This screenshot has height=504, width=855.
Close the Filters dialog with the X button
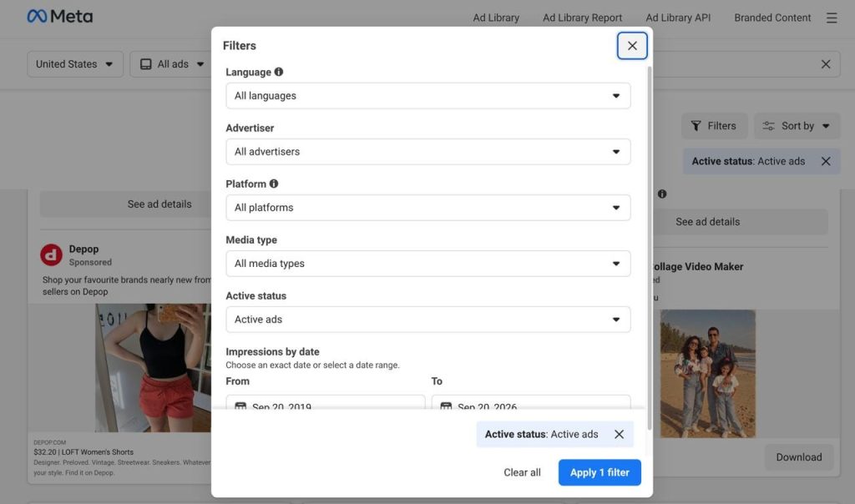pos(632,46)
